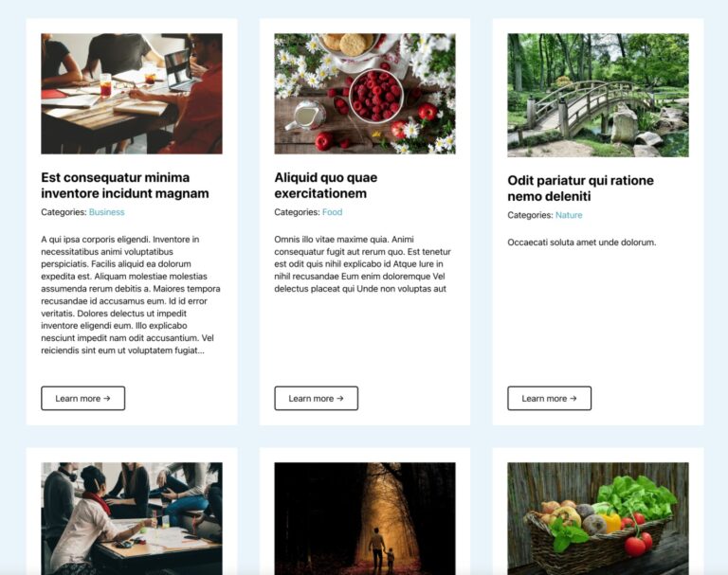The height and width of the screenshot is (575, 728).
Task: Click Learn more on the Business card
Action: (x=83, y=398)
